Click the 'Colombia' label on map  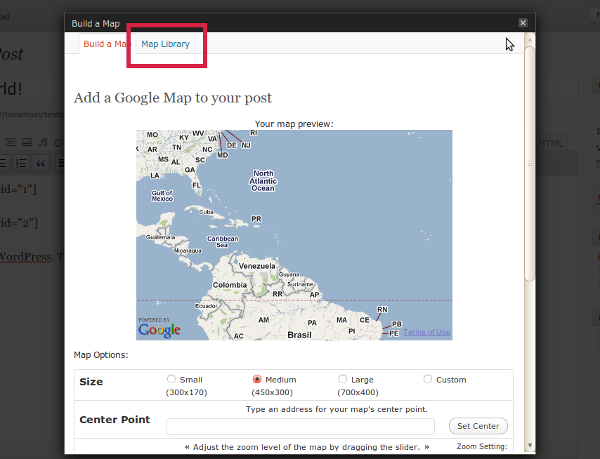point(230,285)
